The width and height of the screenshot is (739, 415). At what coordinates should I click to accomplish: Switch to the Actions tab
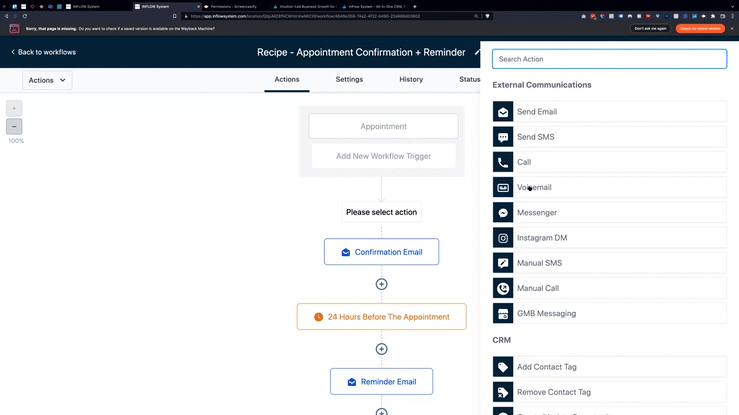click(287, 80)
